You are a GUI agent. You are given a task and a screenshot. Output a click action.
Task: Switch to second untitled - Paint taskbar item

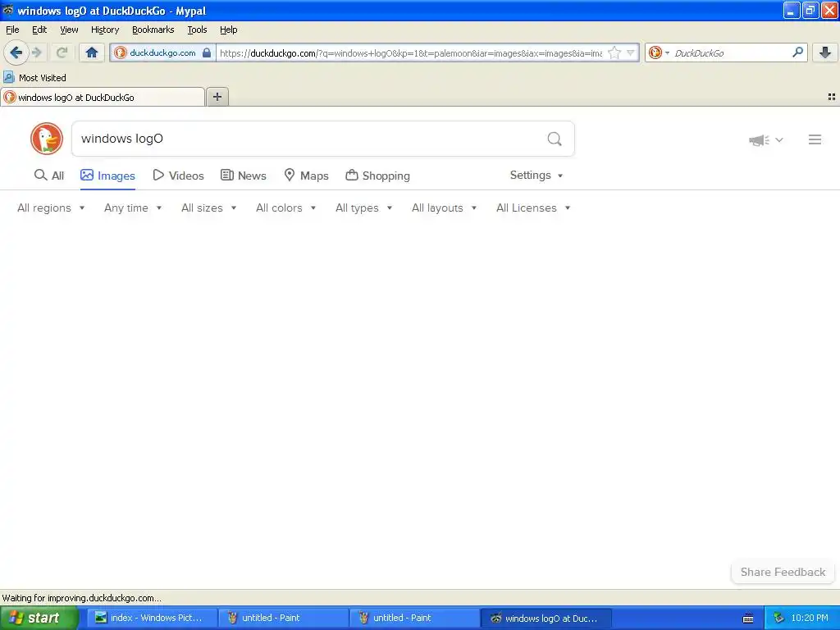pyautogui.click(x=415, y=618)
